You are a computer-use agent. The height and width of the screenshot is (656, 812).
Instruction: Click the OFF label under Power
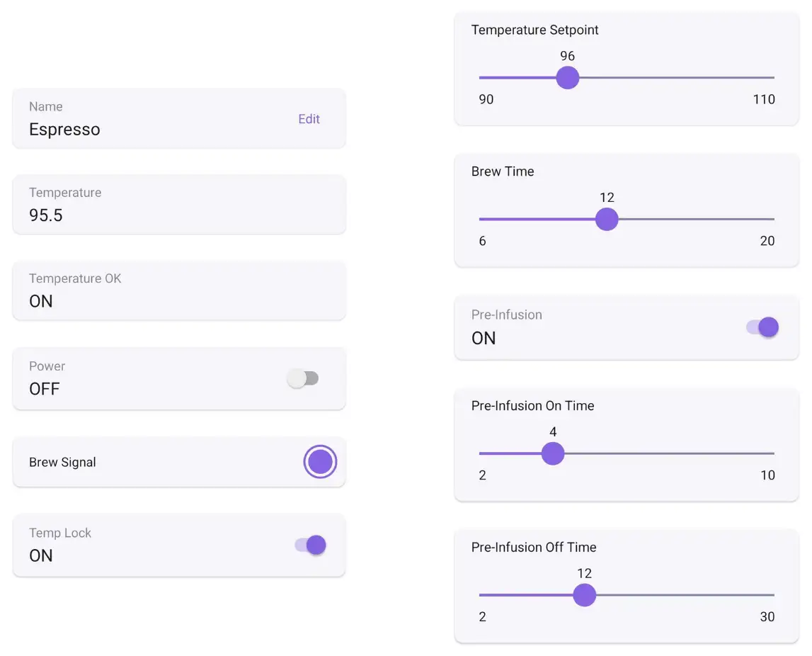point(44,389)
